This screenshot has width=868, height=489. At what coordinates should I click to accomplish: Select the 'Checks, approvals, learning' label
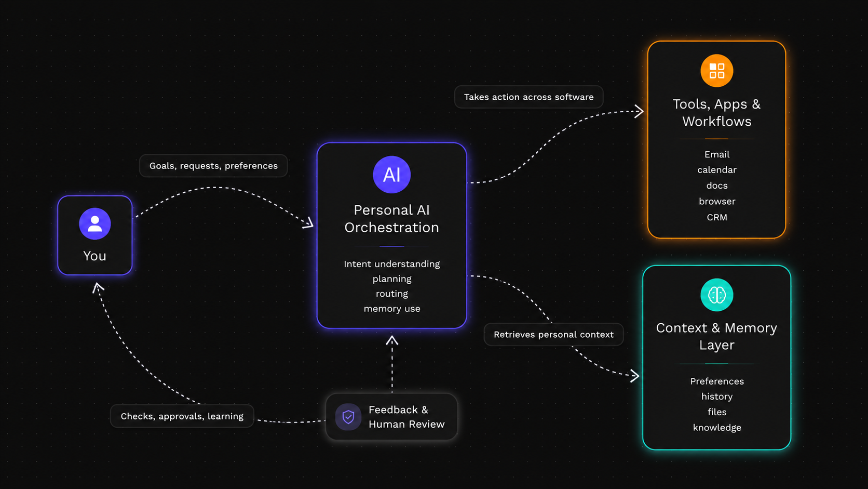182,416
